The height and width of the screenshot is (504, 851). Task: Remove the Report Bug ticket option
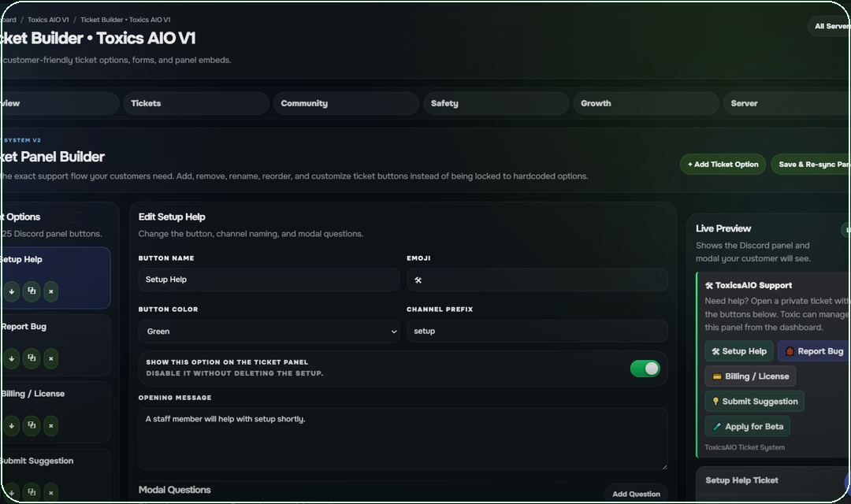tap(51, 358)
